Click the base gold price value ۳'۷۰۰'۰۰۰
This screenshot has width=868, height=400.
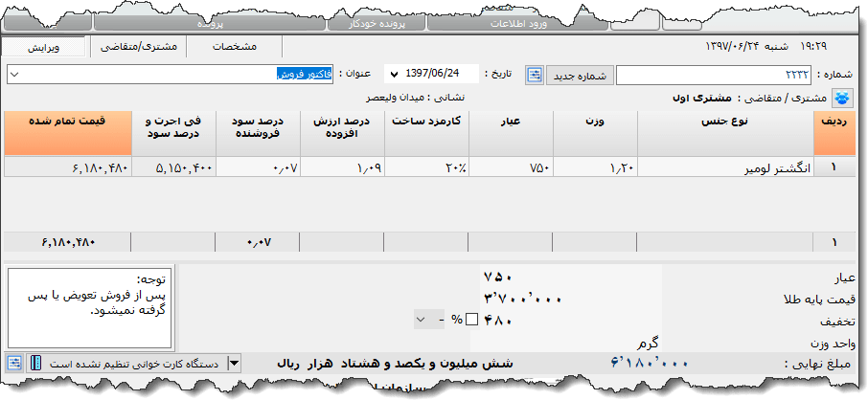[x=522, y=299]
